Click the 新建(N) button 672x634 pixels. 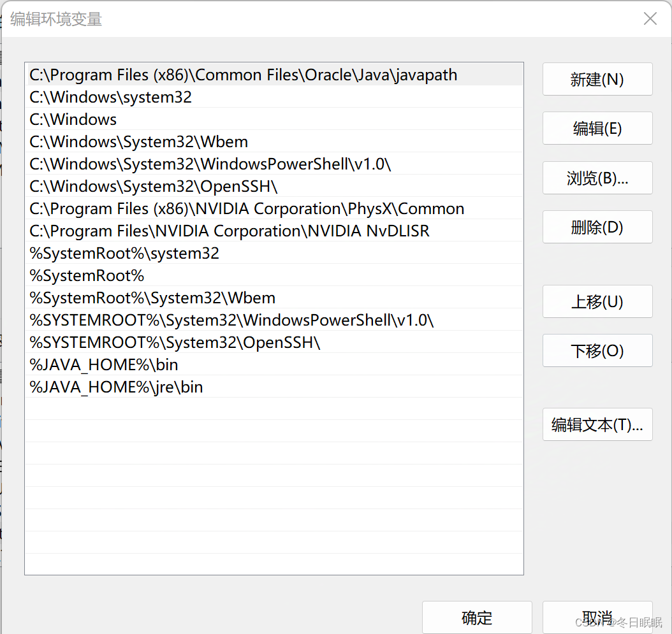pyautogui.click(x=597, y=79)
